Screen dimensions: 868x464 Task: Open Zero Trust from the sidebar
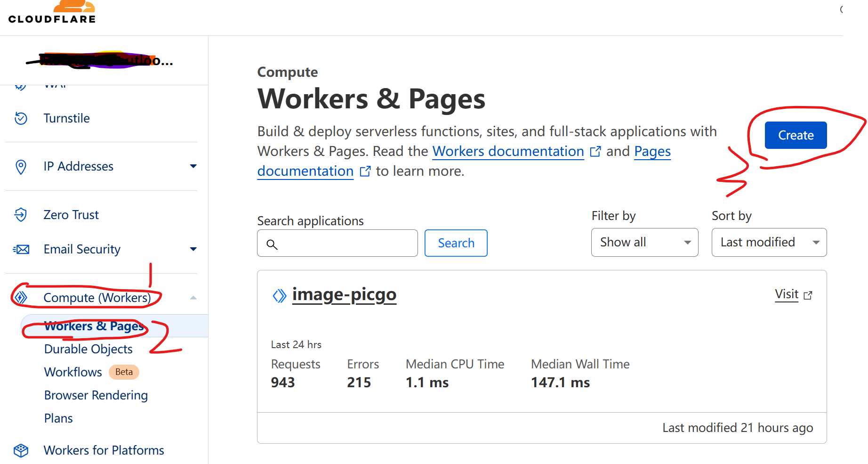[71, 215]
